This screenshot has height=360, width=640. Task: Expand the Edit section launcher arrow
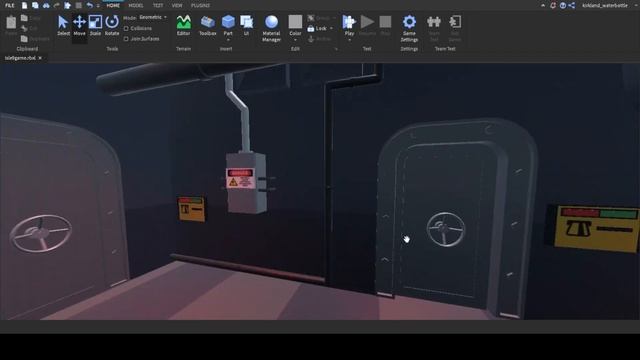point(336,49)
